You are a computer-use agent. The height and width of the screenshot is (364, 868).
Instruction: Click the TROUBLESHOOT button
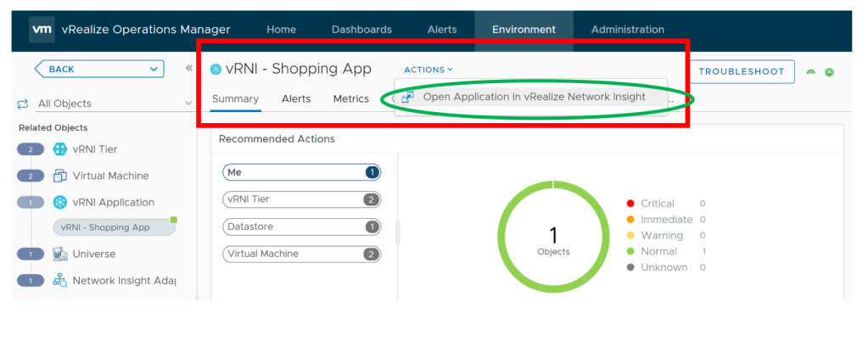[741, 72]
